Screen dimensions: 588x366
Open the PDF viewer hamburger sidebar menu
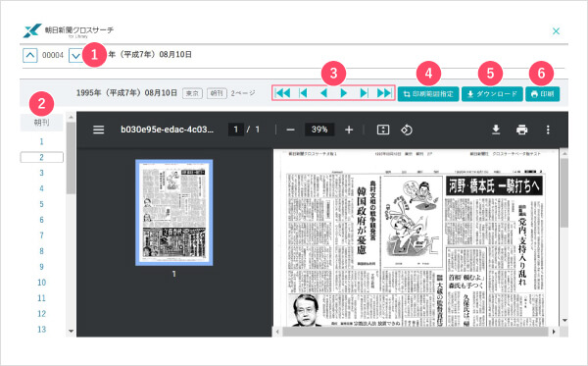pos(99,130)
